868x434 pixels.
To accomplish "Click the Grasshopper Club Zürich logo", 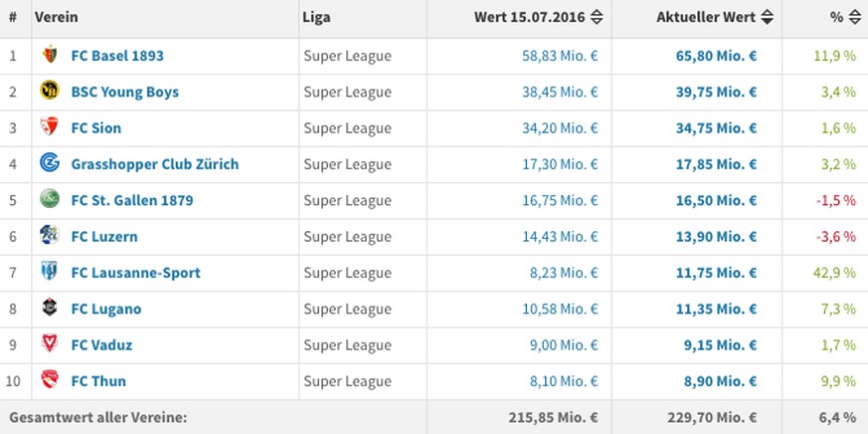I will pos(50,163).
